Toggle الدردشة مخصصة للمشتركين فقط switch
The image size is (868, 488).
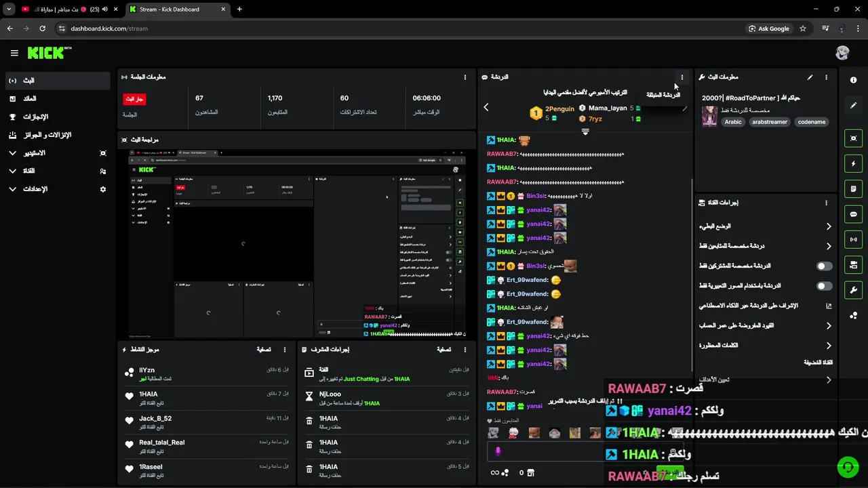tap(825, 266)
